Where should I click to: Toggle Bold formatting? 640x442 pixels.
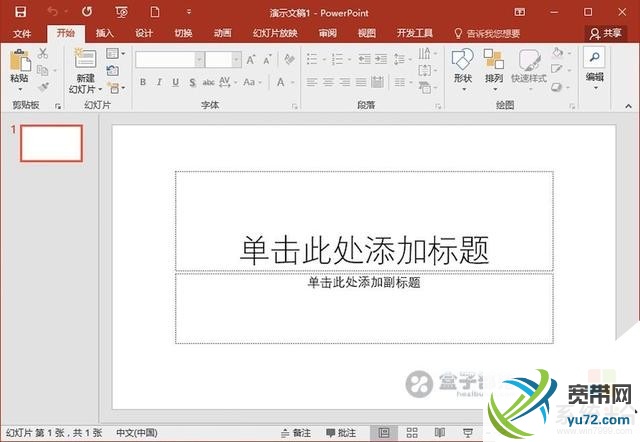point(143,82)
